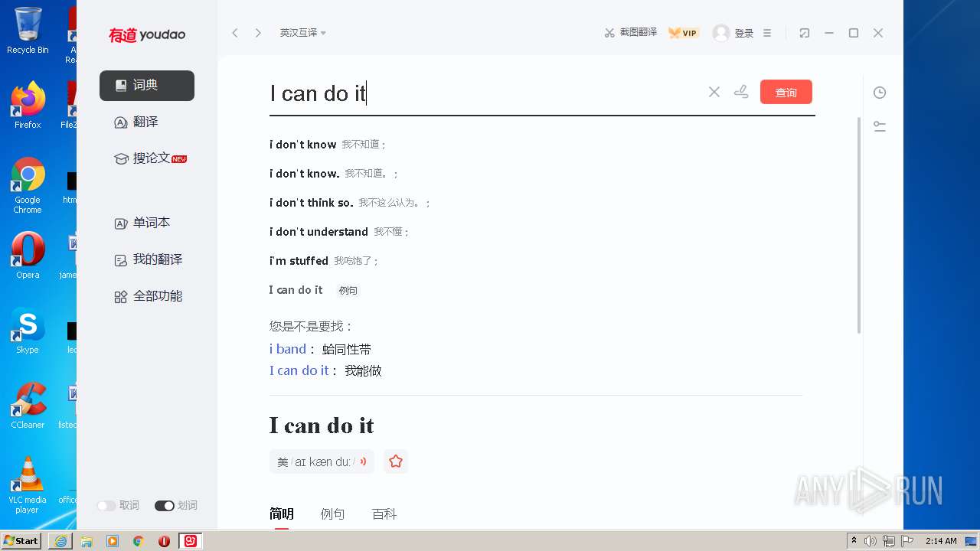Image resolution: width=980 pixels, height=551 pixels.
Task: Click into the search text field
Action: pos(486,93)
